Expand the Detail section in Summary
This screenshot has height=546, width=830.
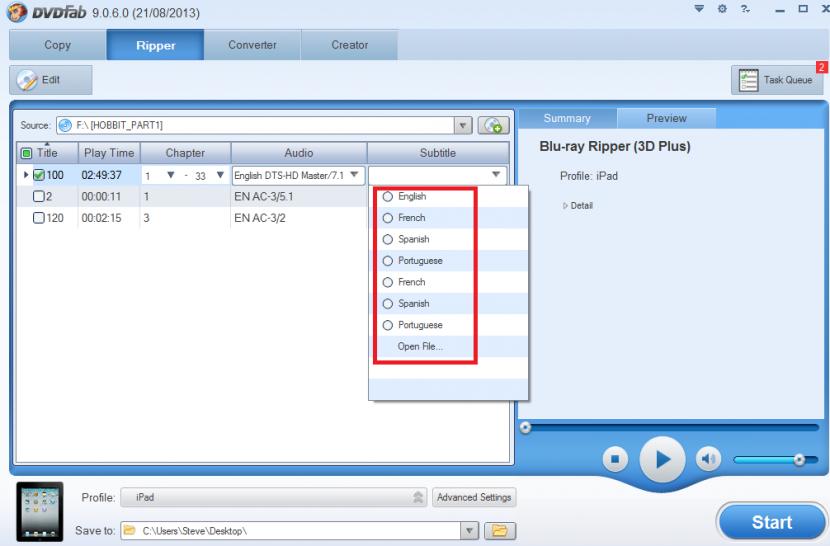coord(578,205)
